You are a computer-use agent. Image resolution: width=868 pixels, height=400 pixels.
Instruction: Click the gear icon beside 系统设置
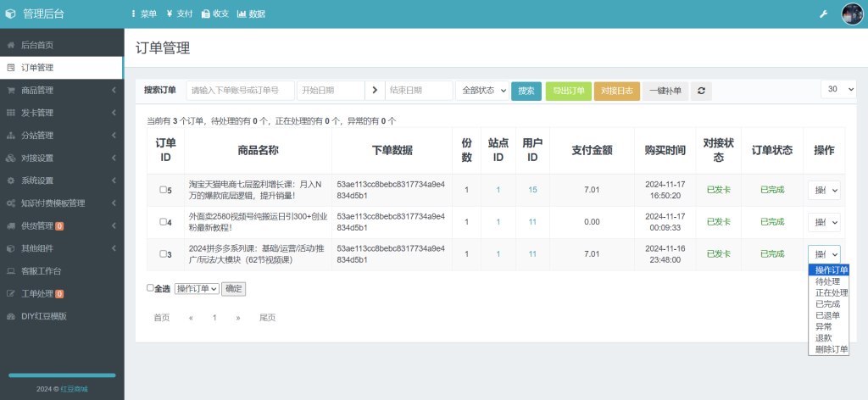10,181
